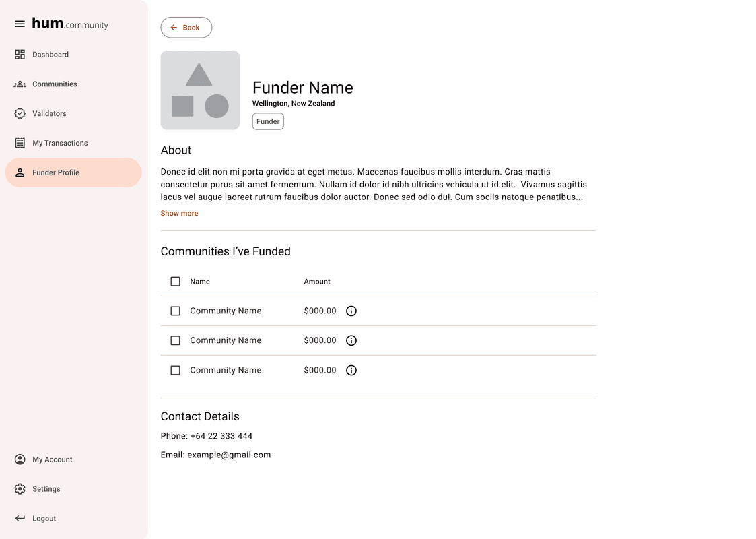Open My Transactions page
The width and height of the screenshot is (756, 539).
pyautogui.click(x=73, y=143)
